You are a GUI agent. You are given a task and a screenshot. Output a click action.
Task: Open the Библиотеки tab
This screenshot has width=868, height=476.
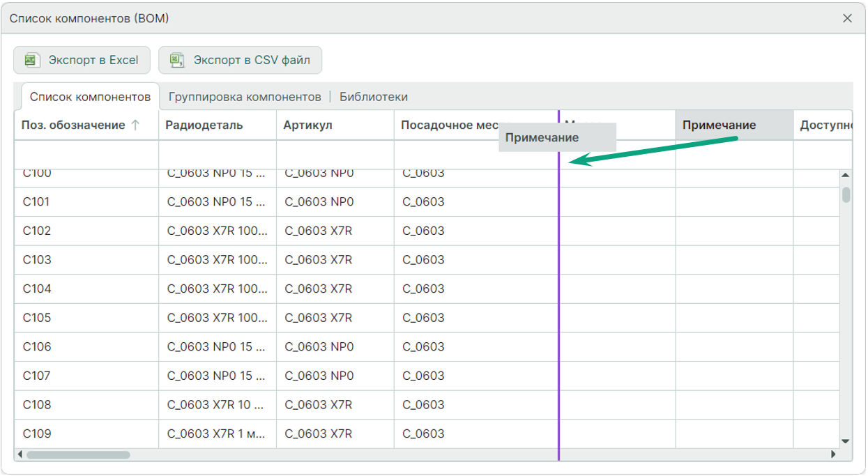click(374, 97)
